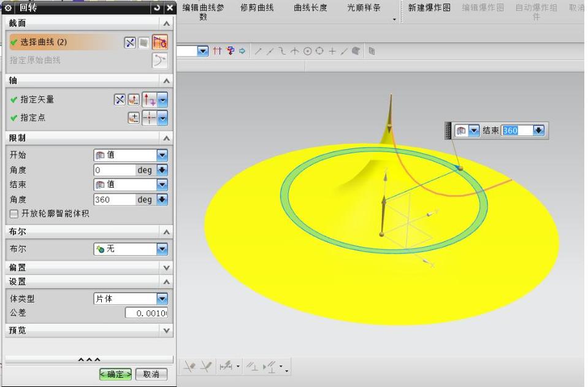Collapse the 布尔 section
Image resolution: width=588 pixels, height=387 pixels.
167,232
